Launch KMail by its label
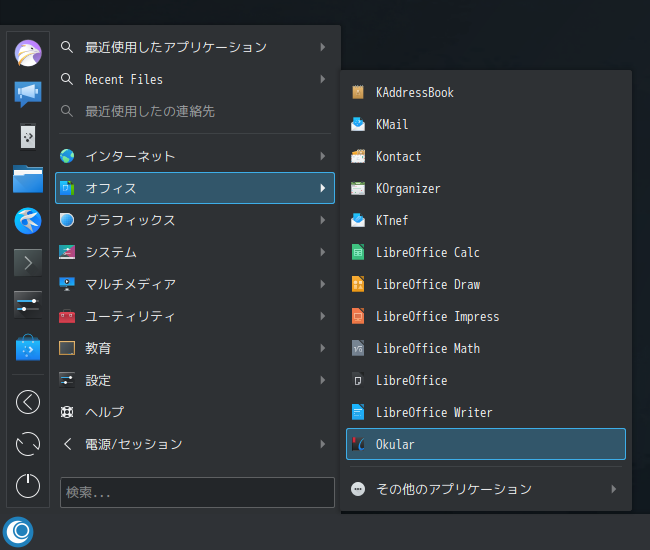Image resolution: width=650 pixels, height=550 pixels. click(x=392, y=124)
